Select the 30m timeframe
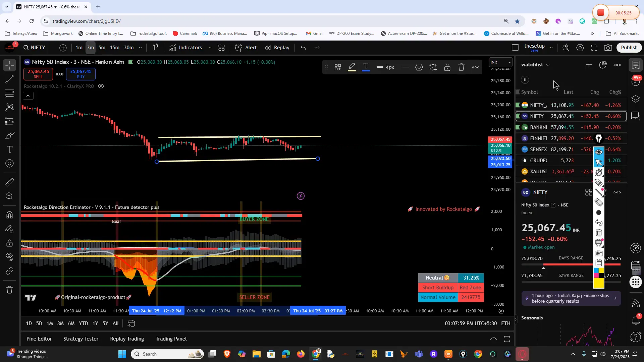The width and height of the screenshot is (644, 362). tap(129, 48)
